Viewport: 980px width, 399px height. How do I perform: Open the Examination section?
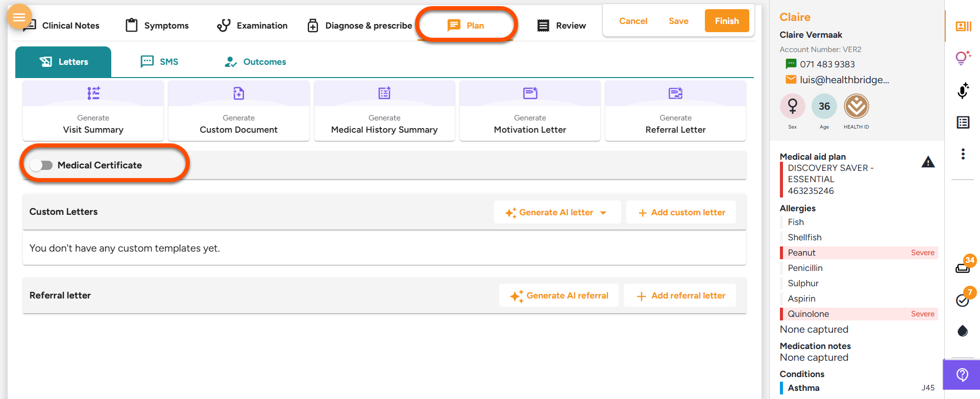[252, 26]
